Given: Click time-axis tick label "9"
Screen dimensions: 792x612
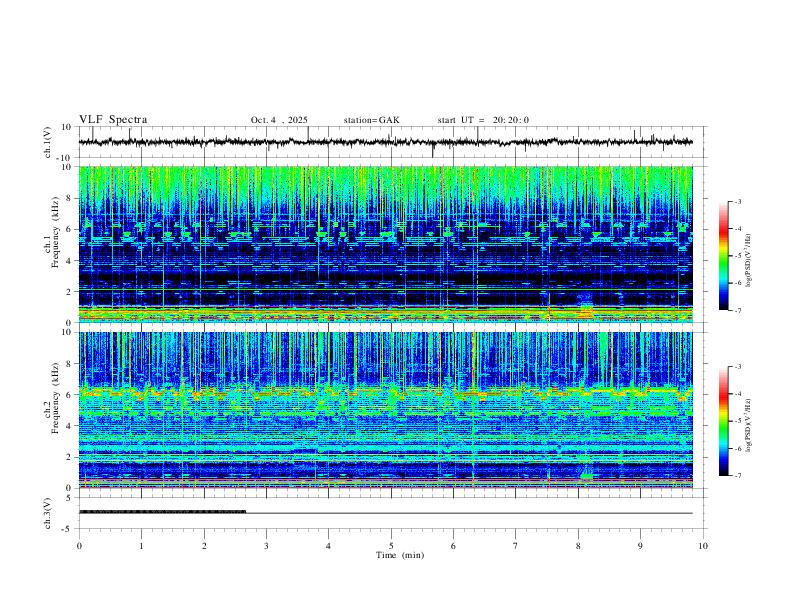Looking at the screenshot, I should pyautogui.click(x=640, y=546).
